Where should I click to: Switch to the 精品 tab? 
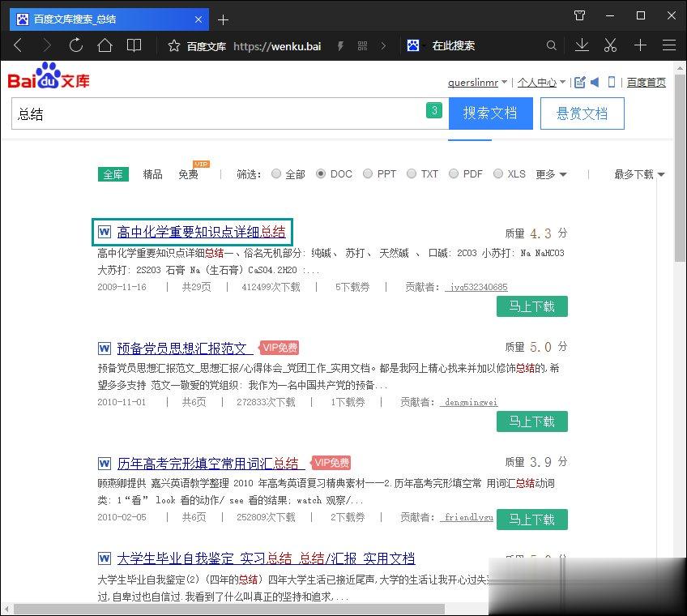pyautogui.click(x=152, y=174)
